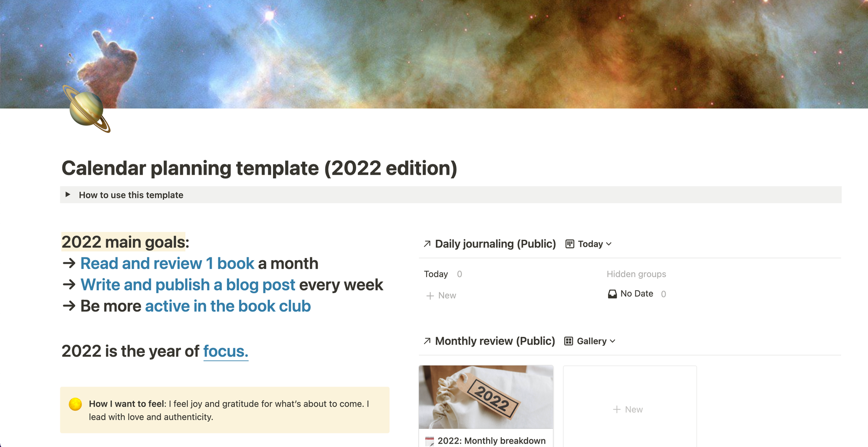Click the nebula cover image

[434, 52]
